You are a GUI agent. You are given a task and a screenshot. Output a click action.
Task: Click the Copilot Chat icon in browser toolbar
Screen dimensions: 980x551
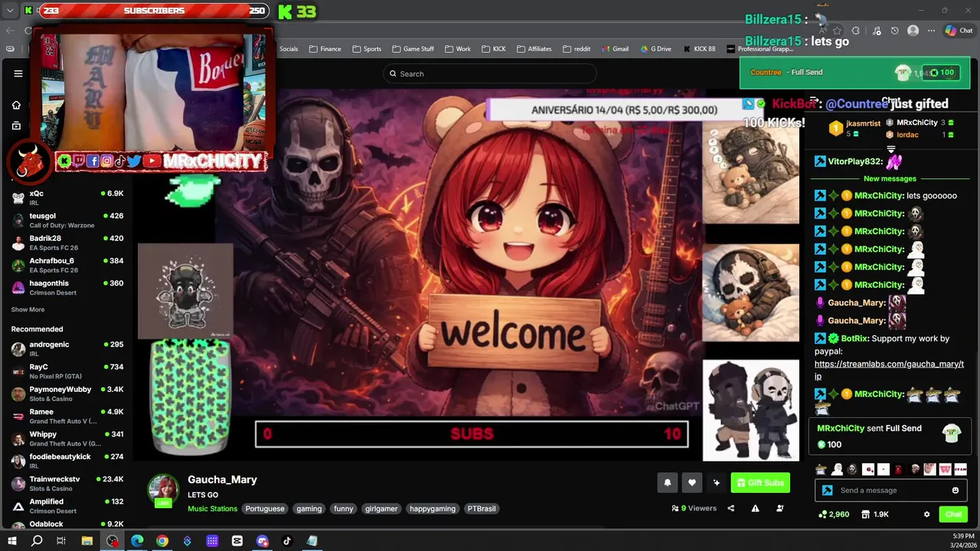(958, 31)
